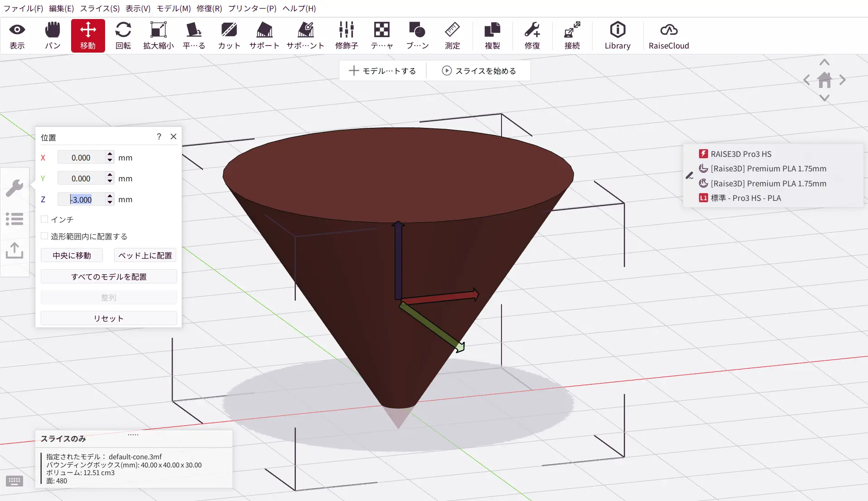
Task: Open the プリンター(P) menu
Action: pyautogui.click(x=252, y=8)
